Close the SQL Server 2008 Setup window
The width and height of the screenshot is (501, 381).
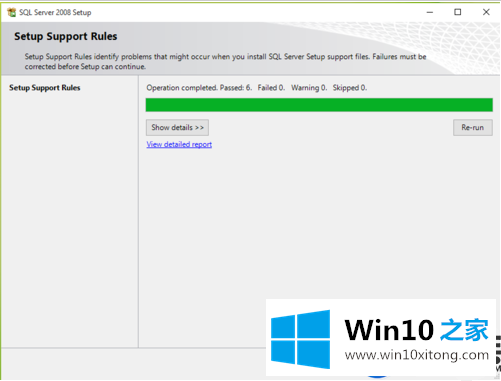tap(486, 12)
